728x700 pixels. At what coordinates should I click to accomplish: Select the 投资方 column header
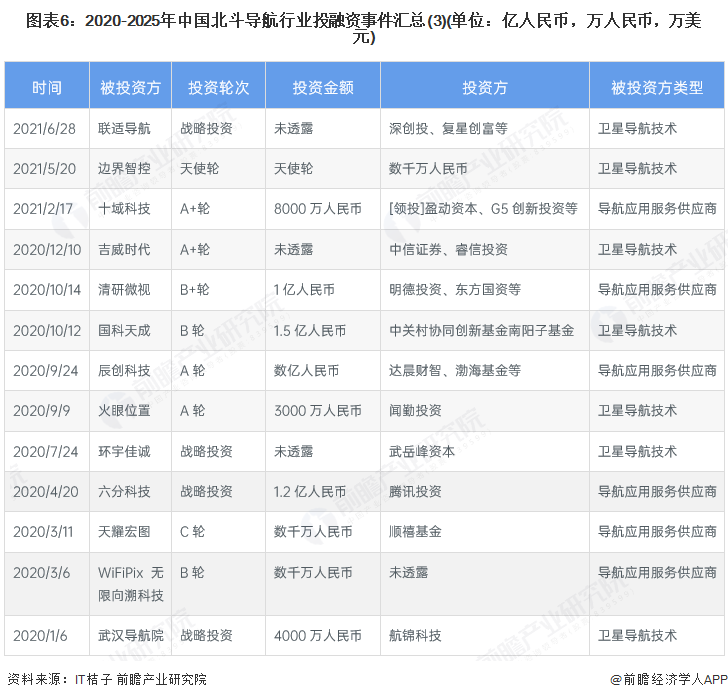484,88
